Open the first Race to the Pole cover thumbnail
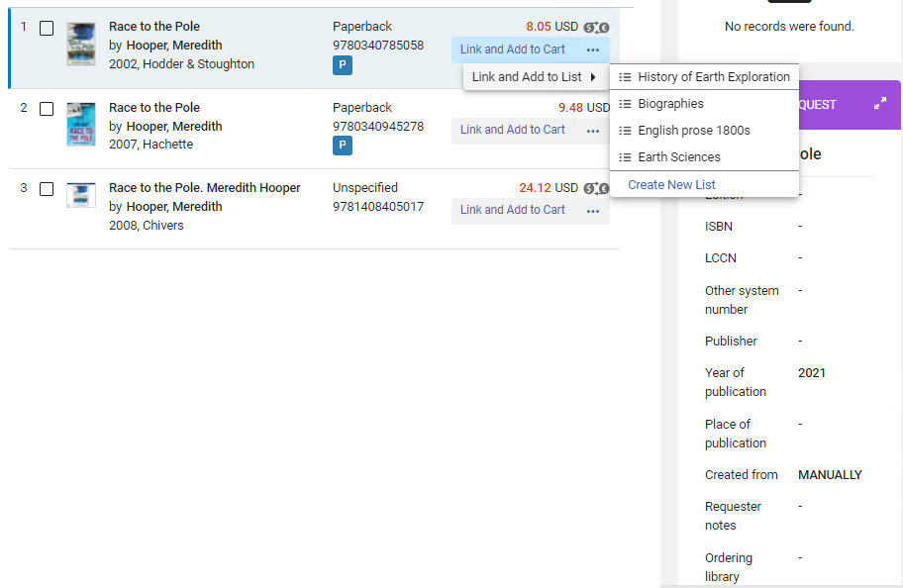 pyautogui.click(x=81, y=45)
